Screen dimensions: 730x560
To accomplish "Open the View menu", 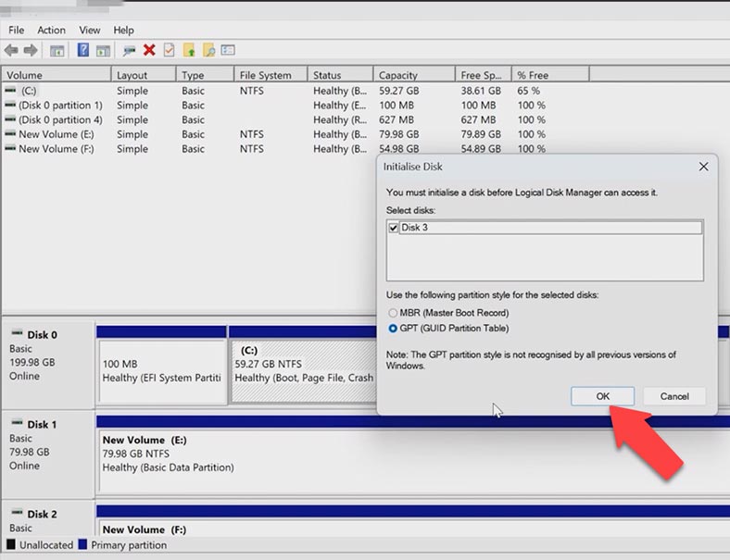I will (x=89, y=30).
